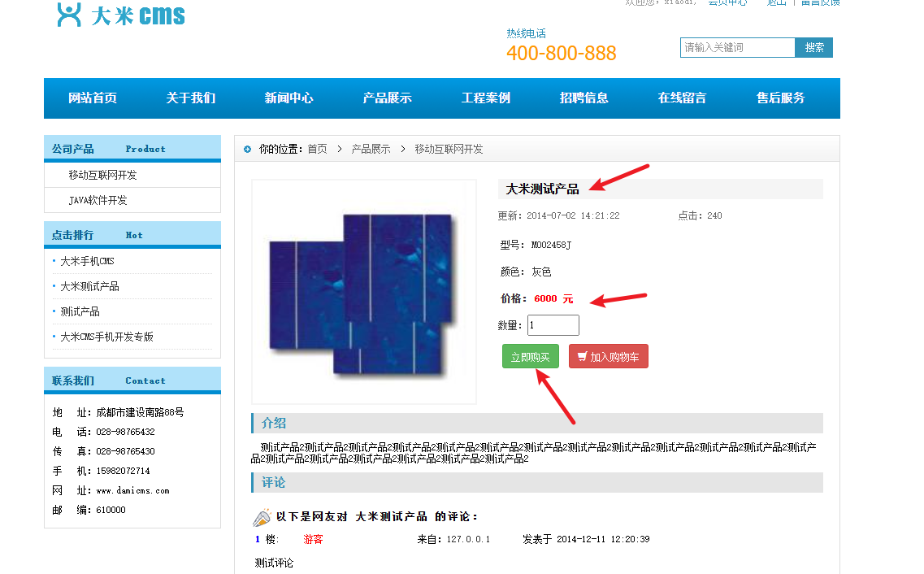Select 移动互联网开发 in the product sidebar

[102, 175]
